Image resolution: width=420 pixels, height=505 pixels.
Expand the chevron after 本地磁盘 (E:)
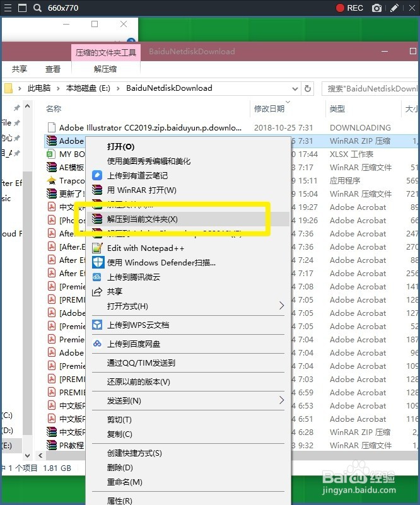(118, 88)
